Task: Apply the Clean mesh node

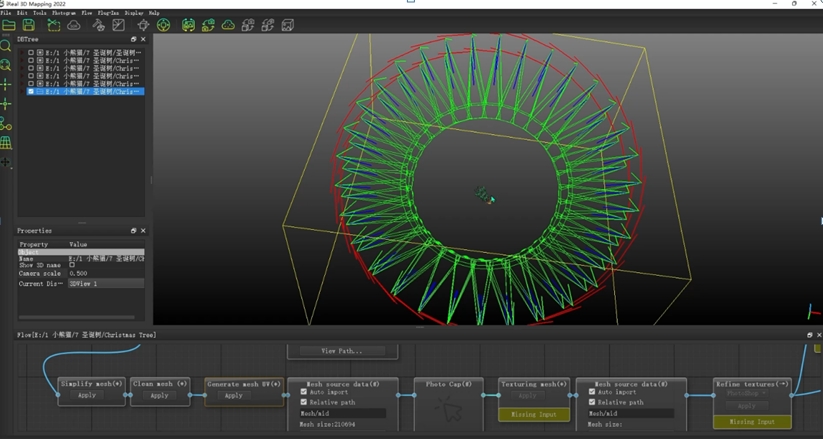Action: (x=160, y=395)
